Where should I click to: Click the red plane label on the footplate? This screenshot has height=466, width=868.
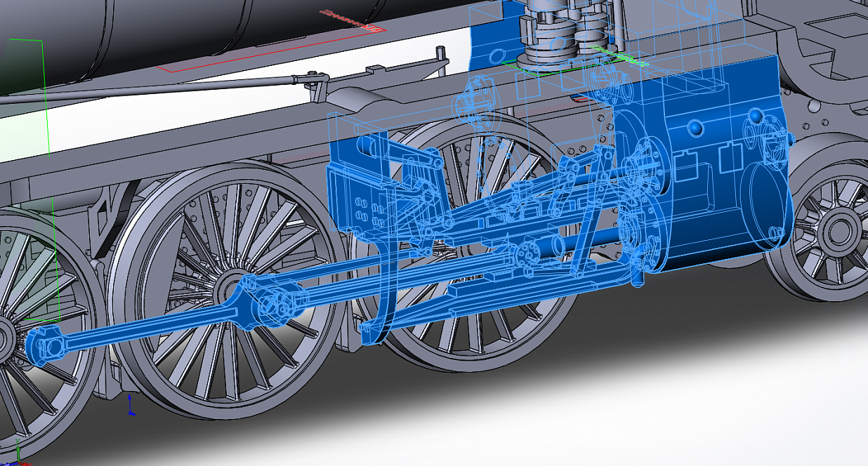(351, 21)
